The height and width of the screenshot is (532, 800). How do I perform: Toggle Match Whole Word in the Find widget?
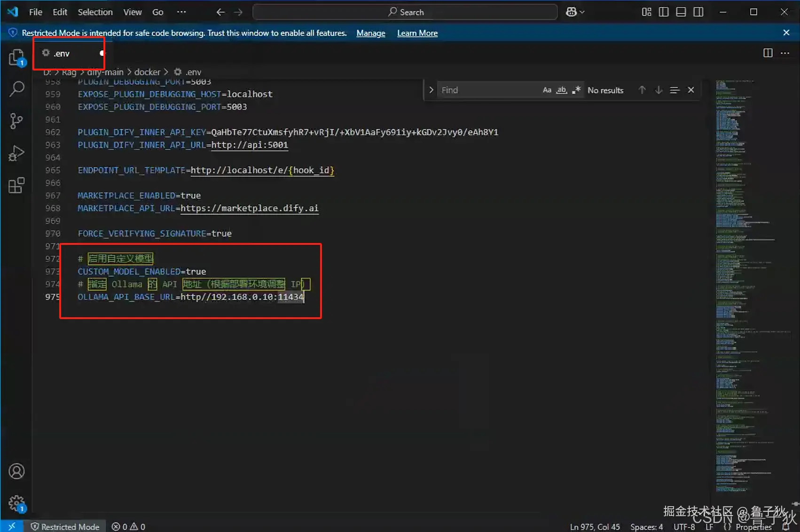click(562, 90)
